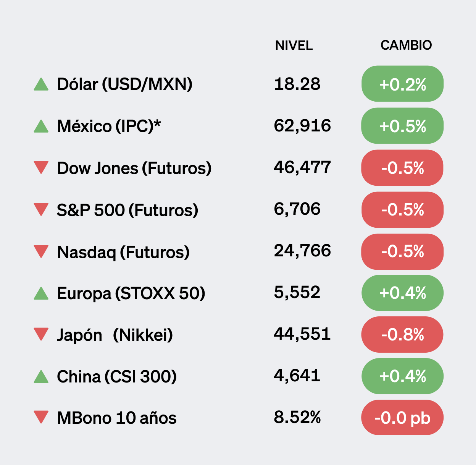Click the green up arrow beside China CSI 300
The width and height of the screenshot is (476, 465).
click(41, 377)
